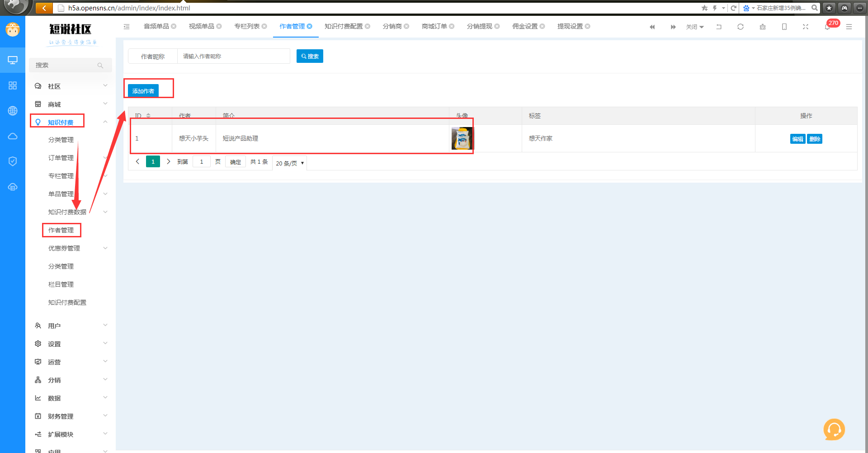Screen dimensions: 868x453
Task: Open the shield checkmark icon
Action: click(13, 161)
